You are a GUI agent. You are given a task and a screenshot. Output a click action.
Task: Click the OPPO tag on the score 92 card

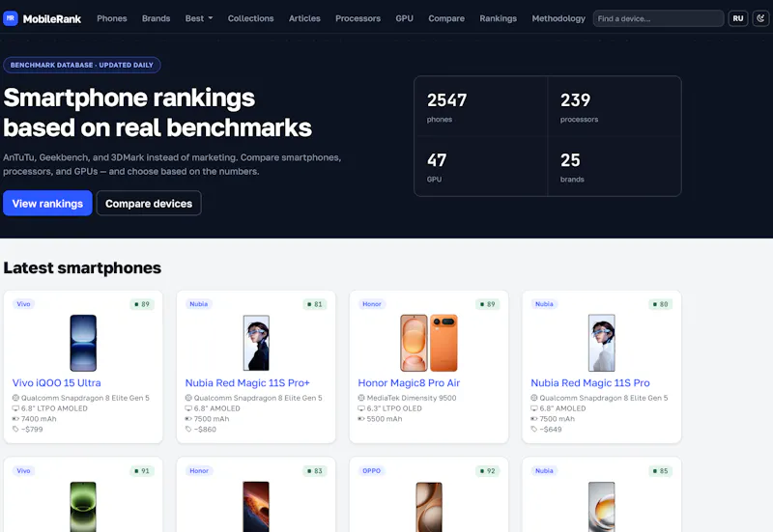click(x=372, y=470)
